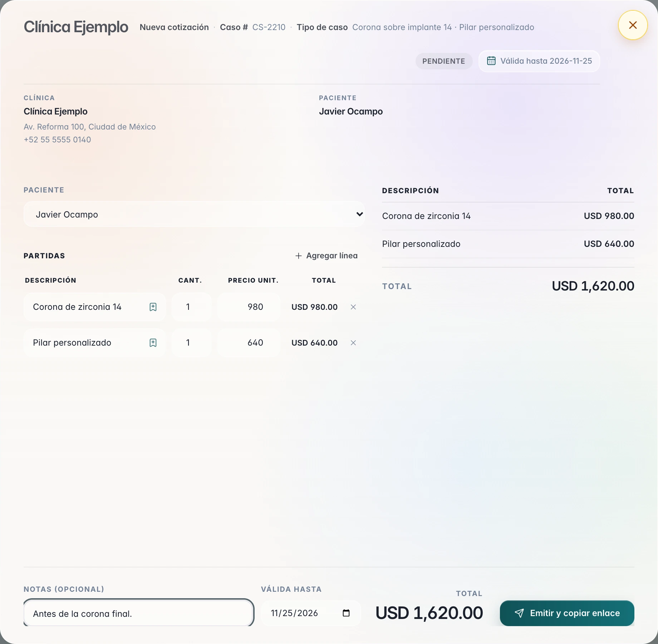Viewport: 658px width, 644px height.
Task: Click paper plane icon on emit button
Action: coord(519,613)
